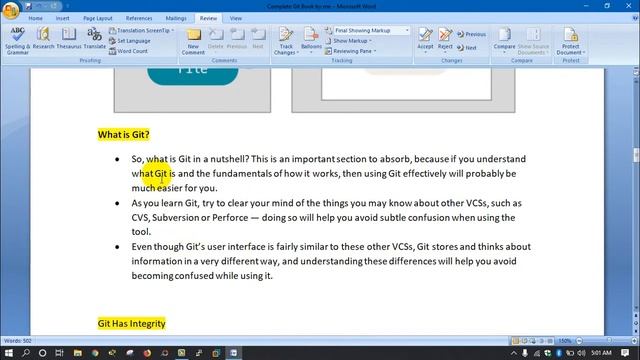640x360 pixels.
Task: Select the View tab
Action: click(236, 18)
